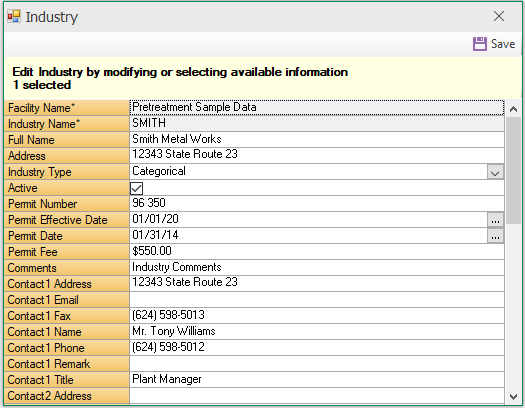Screen dimensions: 525x408
Task: Click the empty Contact1 Email field
Action: pyautogui.click(x=317, y=300)
